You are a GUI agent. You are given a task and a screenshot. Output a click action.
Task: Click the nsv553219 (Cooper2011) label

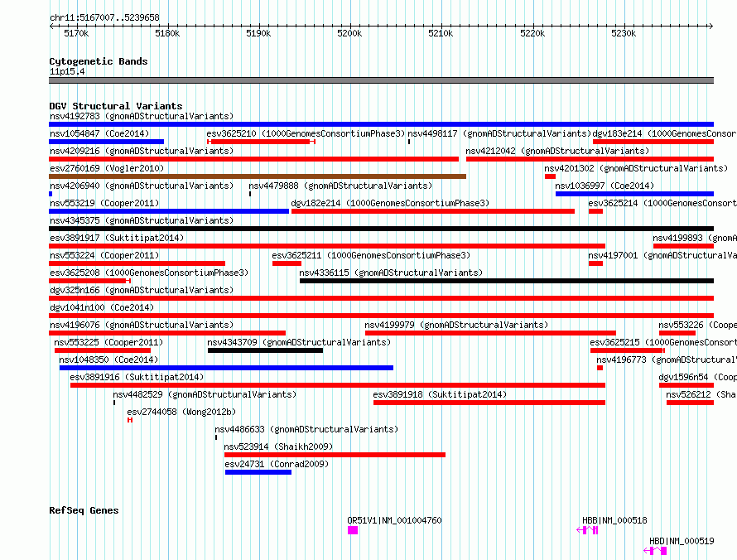(104, 203)
